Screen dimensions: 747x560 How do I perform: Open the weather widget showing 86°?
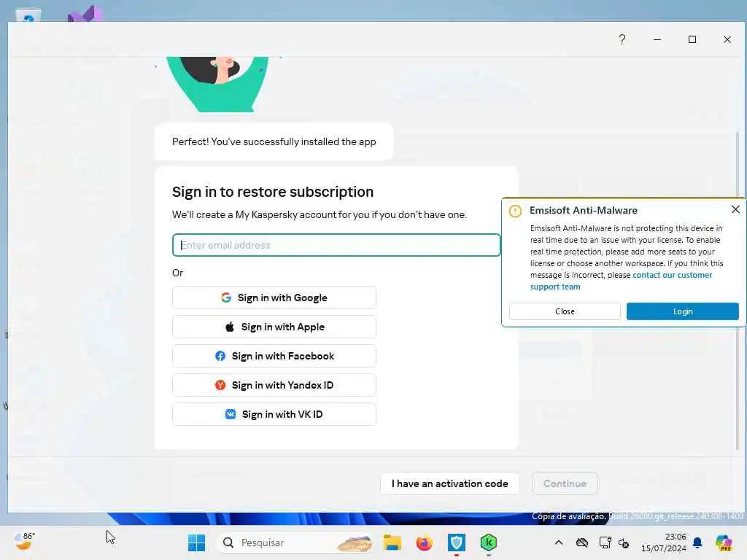(24, 542)
